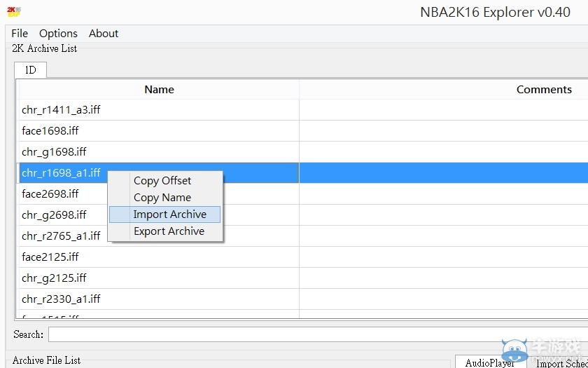Select the chr_r2330_a1.iff row

click(304, 299)
